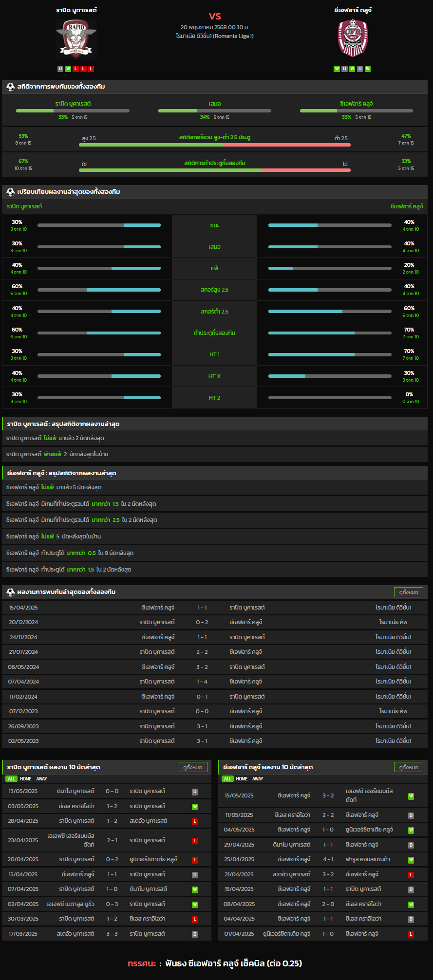Click the HT X comparison row label
The height and width of the screenshot is (980, 433).
coord(215,376)
